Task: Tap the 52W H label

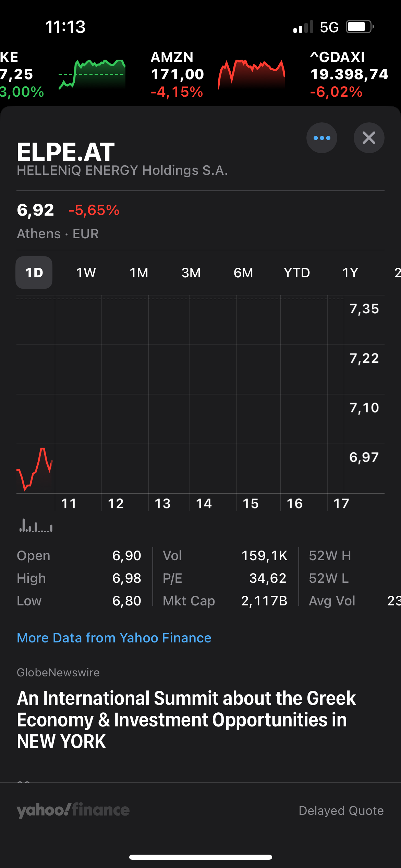Action: [x=330, y=555]
